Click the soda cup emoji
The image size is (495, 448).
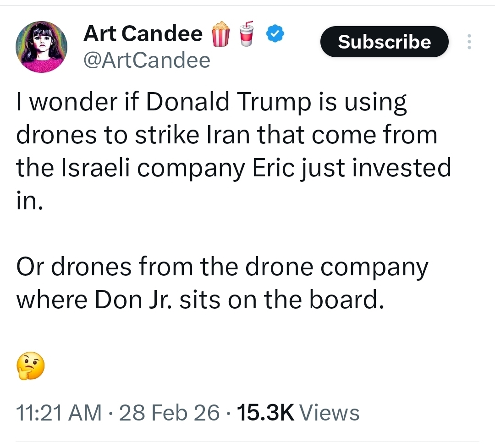pyautogui.click(x=247, y=34)
